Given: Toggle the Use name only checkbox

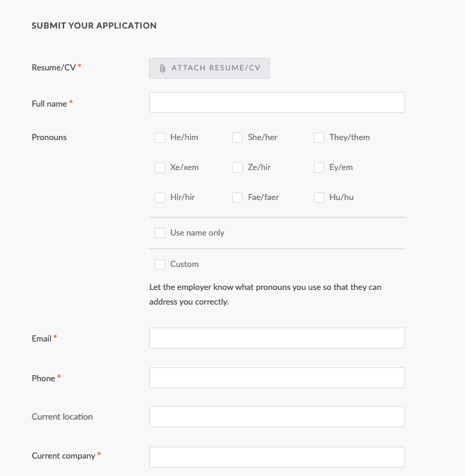Looking at the screenshot, I should [x=160, y=233].
